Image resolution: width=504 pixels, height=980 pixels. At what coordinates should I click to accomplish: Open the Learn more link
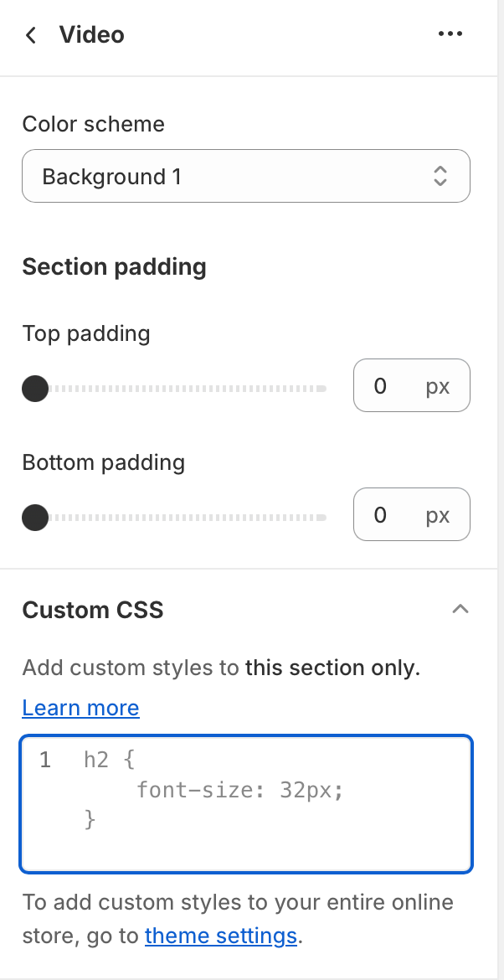[80, 709]
